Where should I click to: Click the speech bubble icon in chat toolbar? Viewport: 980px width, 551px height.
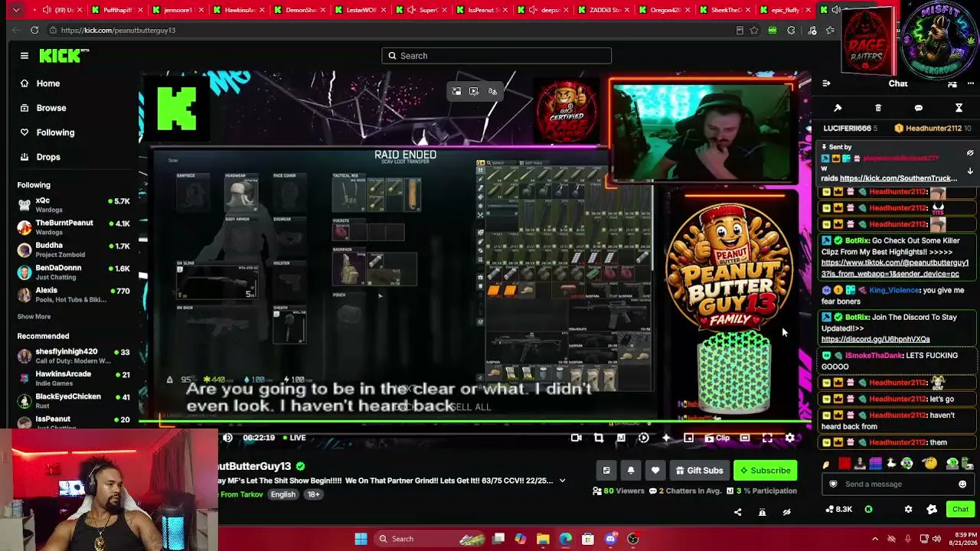(x=919, y=108)
